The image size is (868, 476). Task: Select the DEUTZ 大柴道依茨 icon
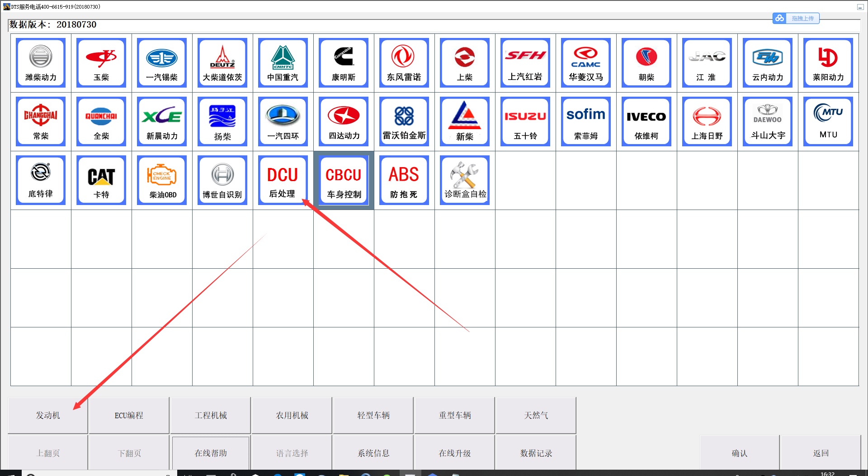click(222, 63)
